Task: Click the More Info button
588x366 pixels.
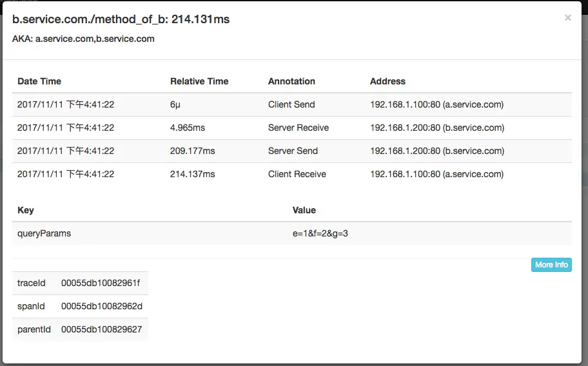Action: tap(551, 265)
